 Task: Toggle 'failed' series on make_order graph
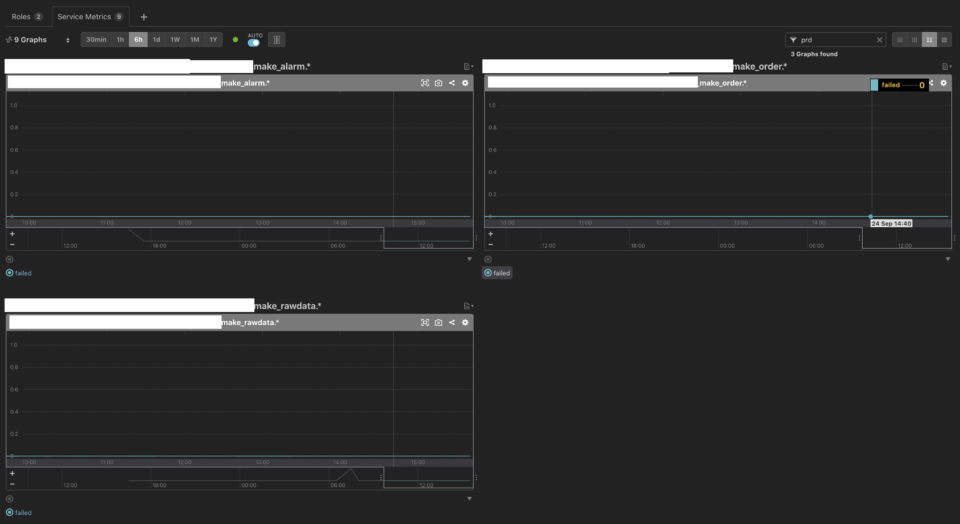(x=497, y=273)
